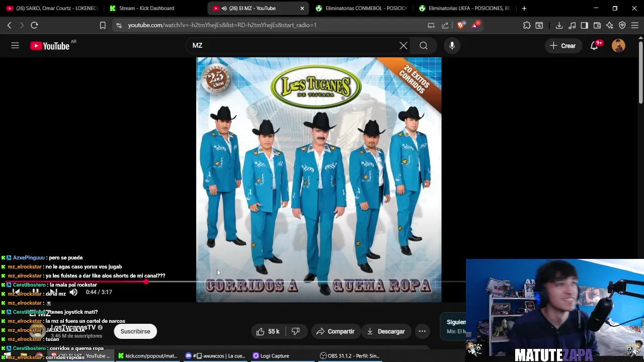Click the share page icon in address bar
Image resolution: width=644 pixels, height=362 pixels.
tap(445, 25)
